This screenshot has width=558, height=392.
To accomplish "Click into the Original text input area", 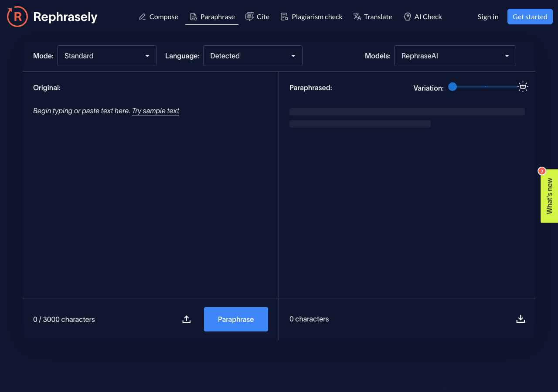I will pyautogui.click(x=150, y=196).
